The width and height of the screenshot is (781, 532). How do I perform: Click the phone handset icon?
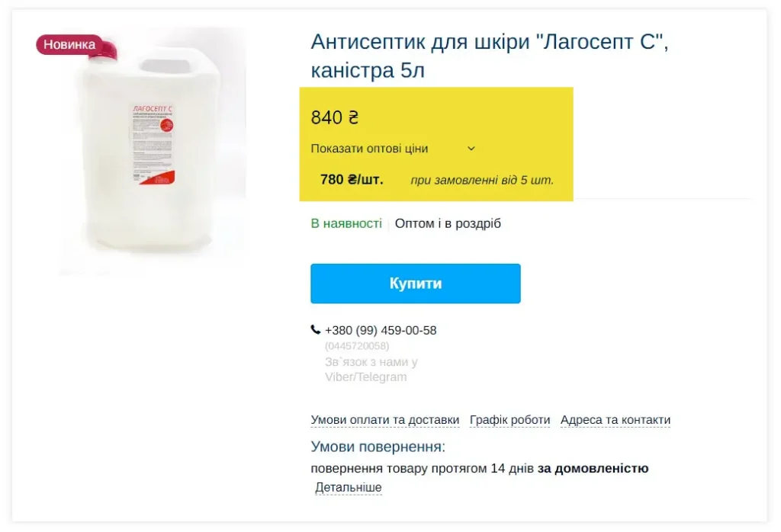pyautogui.click(x=315, y=330)
